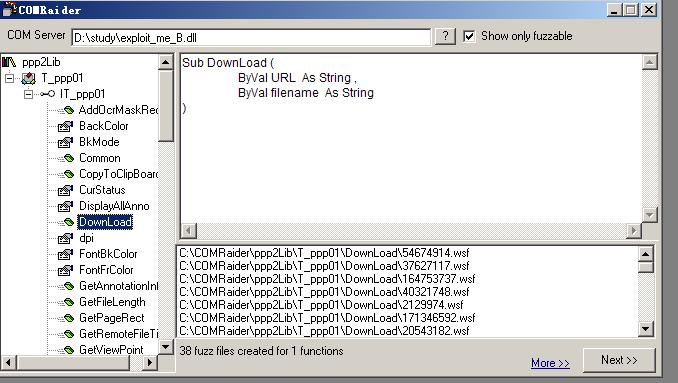The width and height of the screenshot is (678, 383).
Task: Click the ? button beside COM Server
Action: (x=445, y=36)
